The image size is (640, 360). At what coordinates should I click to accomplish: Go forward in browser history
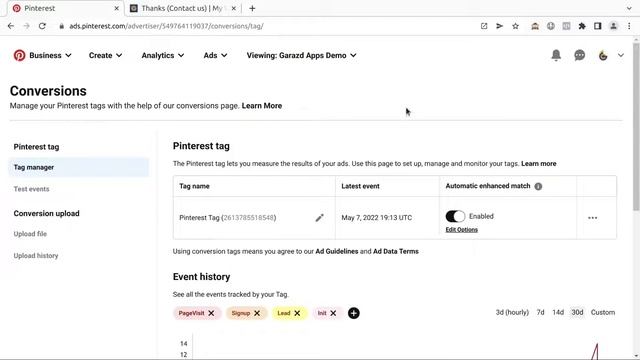27,26
